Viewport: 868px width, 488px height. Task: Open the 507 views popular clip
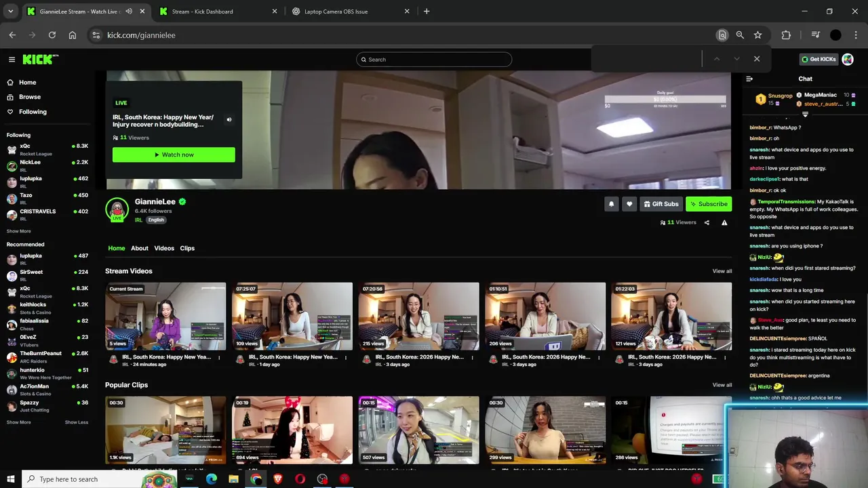(x=418, y=430)
